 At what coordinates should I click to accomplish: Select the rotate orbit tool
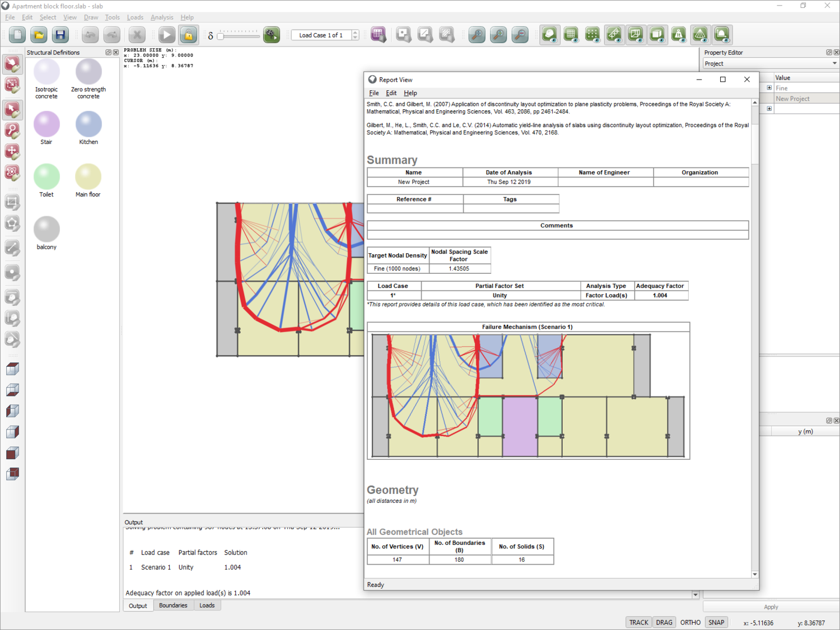(12, 172)
